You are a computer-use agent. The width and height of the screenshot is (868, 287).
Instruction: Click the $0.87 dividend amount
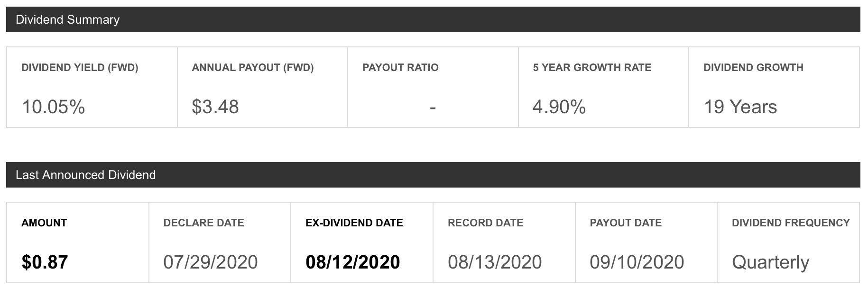coord(45,262)
